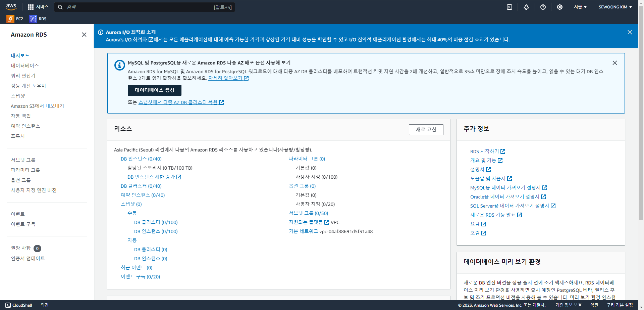Click the 데이터베이스 생성 button
Viewport: 644px width, 310px height.
(x=154, y=90)
